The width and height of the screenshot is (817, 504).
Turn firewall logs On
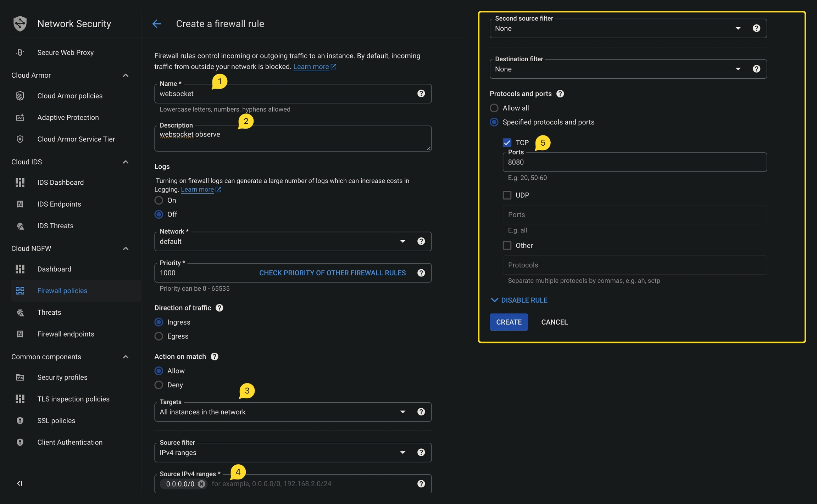click(x=159, y=200)
